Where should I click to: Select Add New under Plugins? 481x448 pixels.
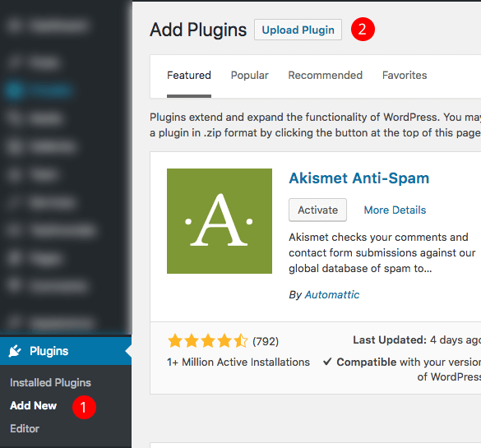(x=34, y=406)
